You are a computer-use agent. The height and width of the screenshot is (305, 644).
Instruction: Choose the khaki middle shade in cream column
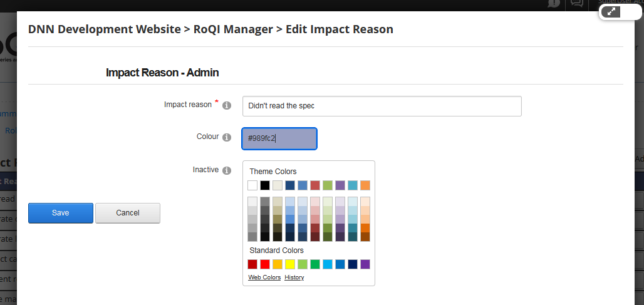coord(278,219)
